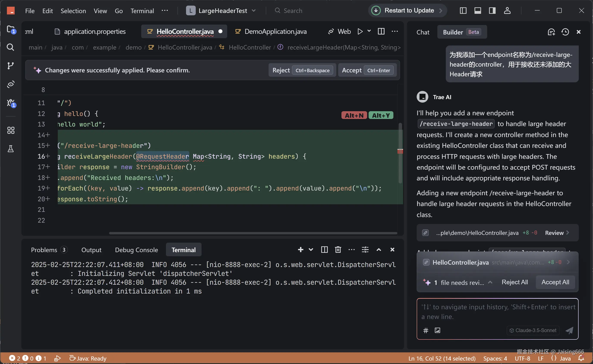
Task: Start a new chat session icon
Action: 551,32
